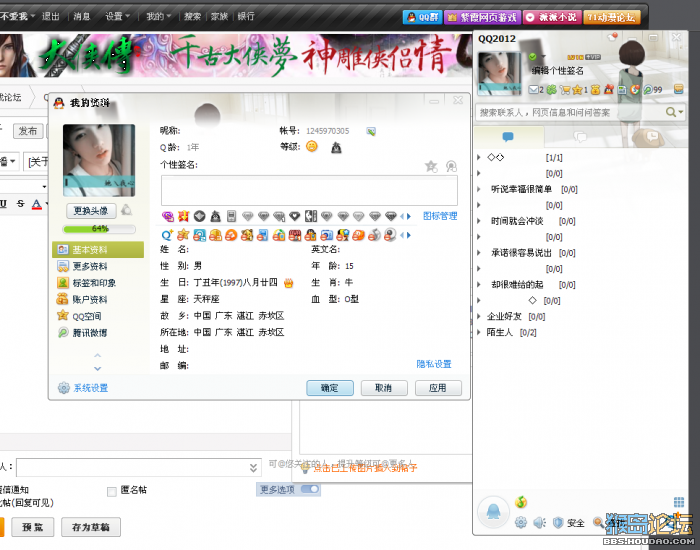
Task: Click the profile avatar photo in dialog
Action: [99, 160]
